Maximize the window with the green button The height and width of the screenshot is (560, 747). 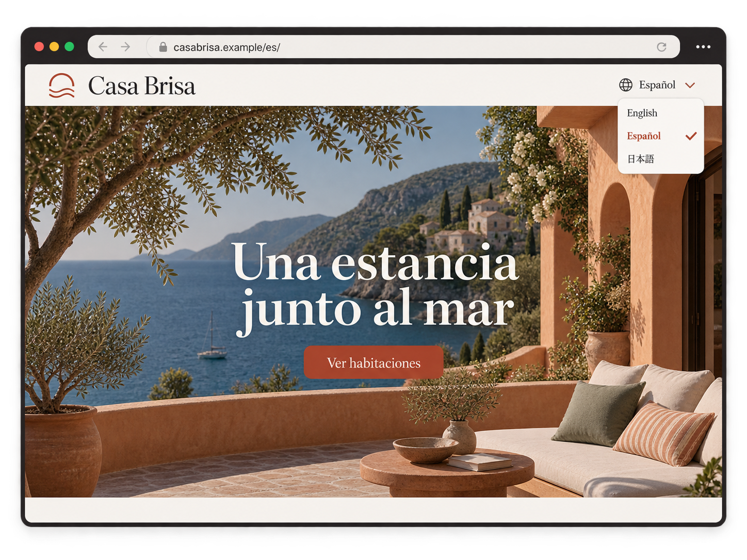pyautogui.click(x=70, y=47)
